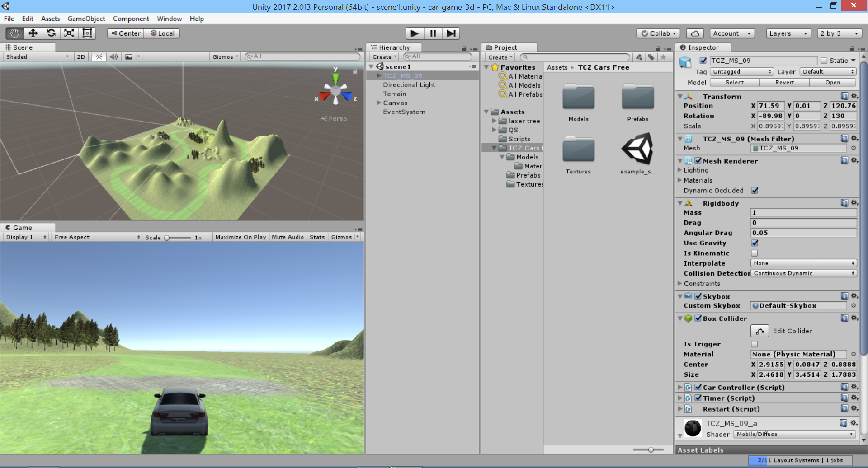This screenshot has width=868, height=468.
Task: Click the Stats button
Action: 317,237
